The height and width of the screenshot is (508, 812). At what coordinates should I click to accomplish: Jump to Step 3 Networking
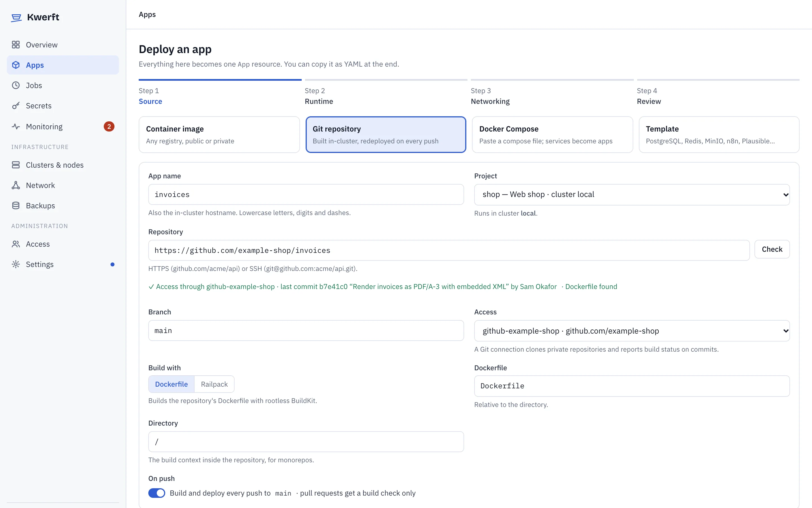point(552,92)
